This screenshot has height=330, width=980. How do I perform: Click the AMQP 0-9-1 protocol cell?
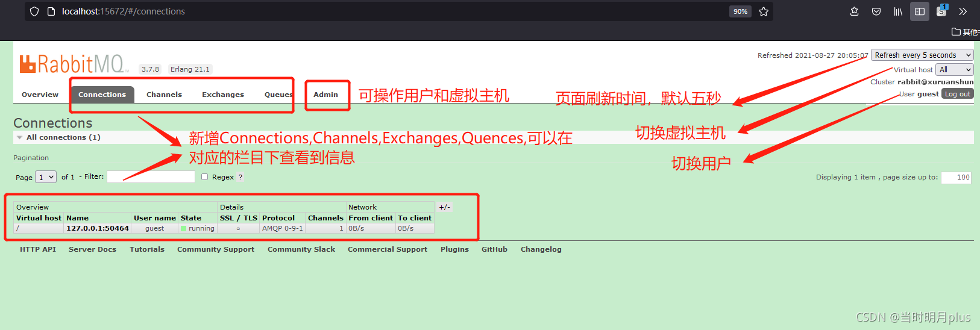click(283, 228)
